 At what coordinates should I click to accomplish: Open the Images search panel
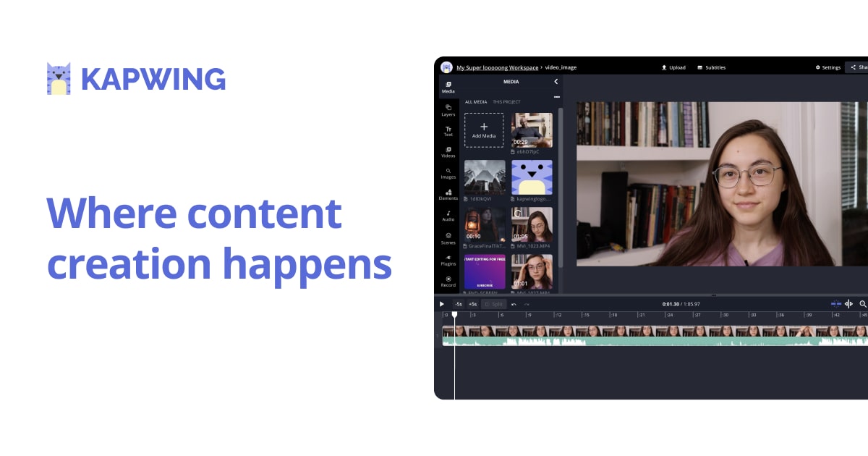point(448,173)
